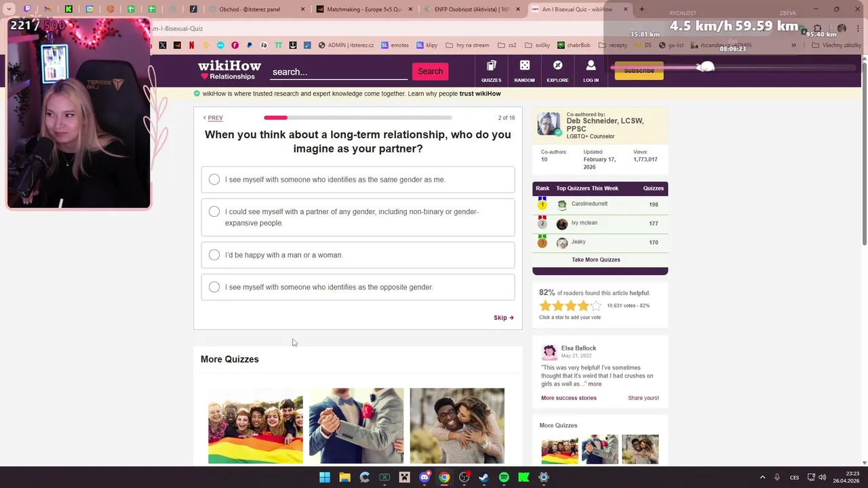Open Carolinedurrett's quizzer profile
Screen dimensions: 868x488
point(589,204)
